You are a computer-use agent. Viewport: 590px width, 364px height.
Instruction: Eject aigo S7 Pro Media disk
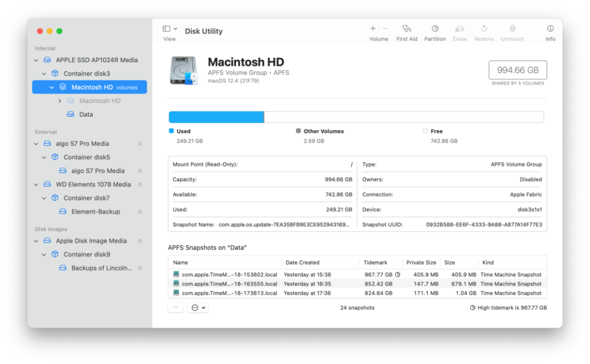tap(140, 144)
